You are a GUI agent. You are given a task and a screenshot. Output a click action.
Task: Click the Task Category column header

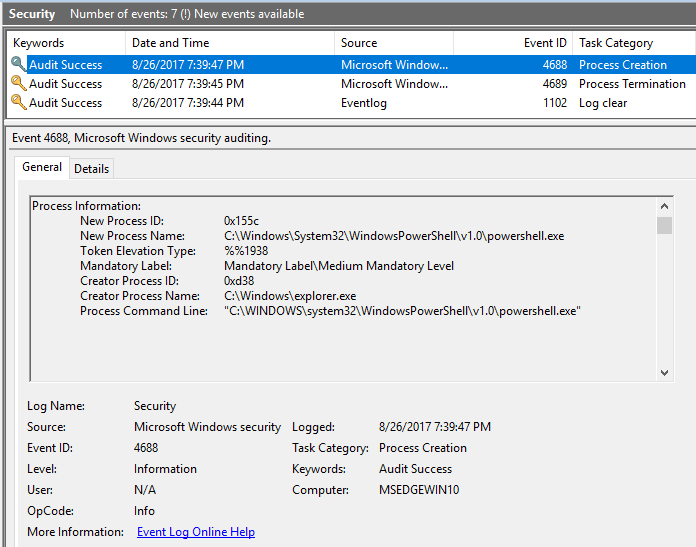tap(634, 43)
